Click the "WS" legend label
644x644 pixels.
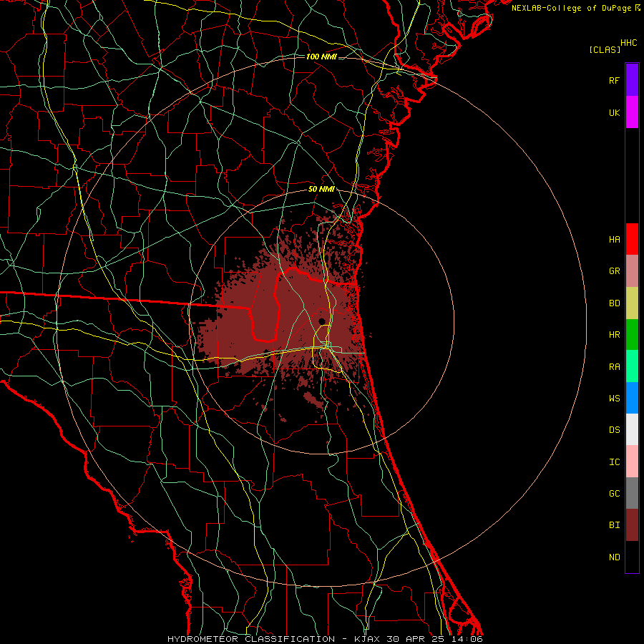tap(614, 398)
